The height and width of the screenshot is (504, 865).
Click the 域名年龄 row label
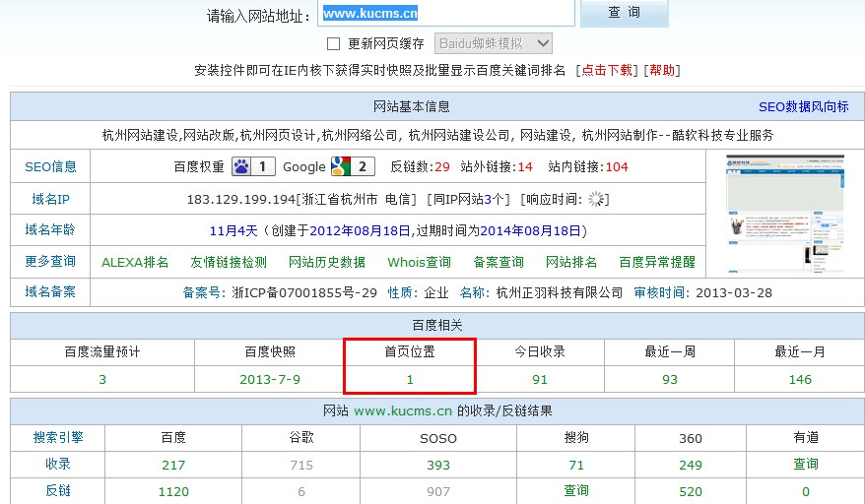[x=50, y=230]
